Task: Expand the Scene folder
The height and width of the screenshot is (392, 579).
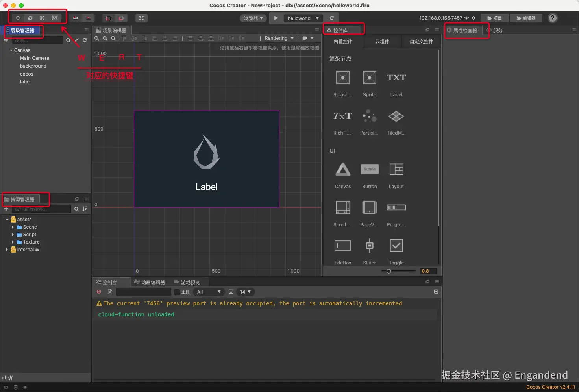Action: (x=13, y=227)
